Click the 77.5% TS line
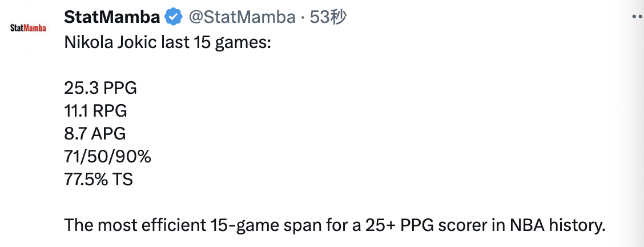 pos(99,180)
